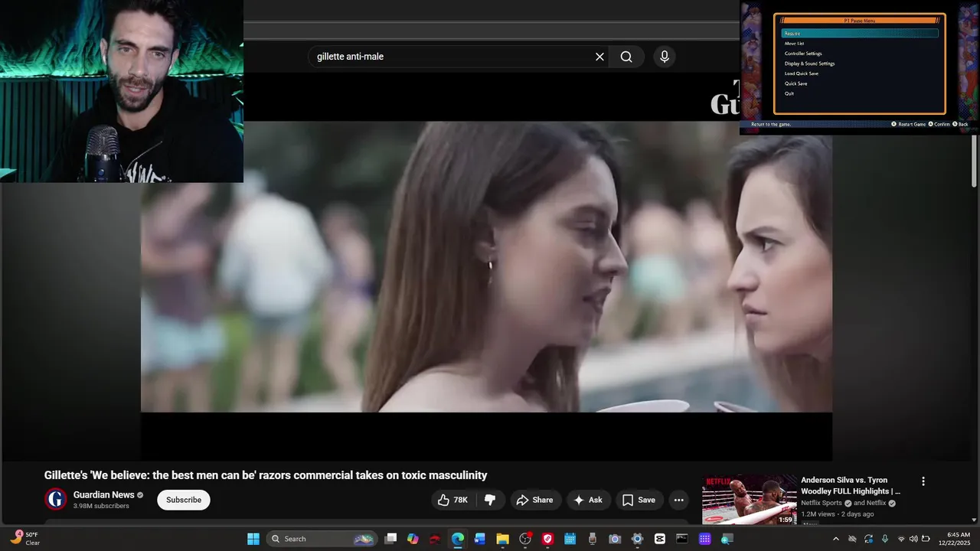Click the magnifier search button on YouTube
Viewport: 980px width, 551px height.
click(x=626, y=57)
